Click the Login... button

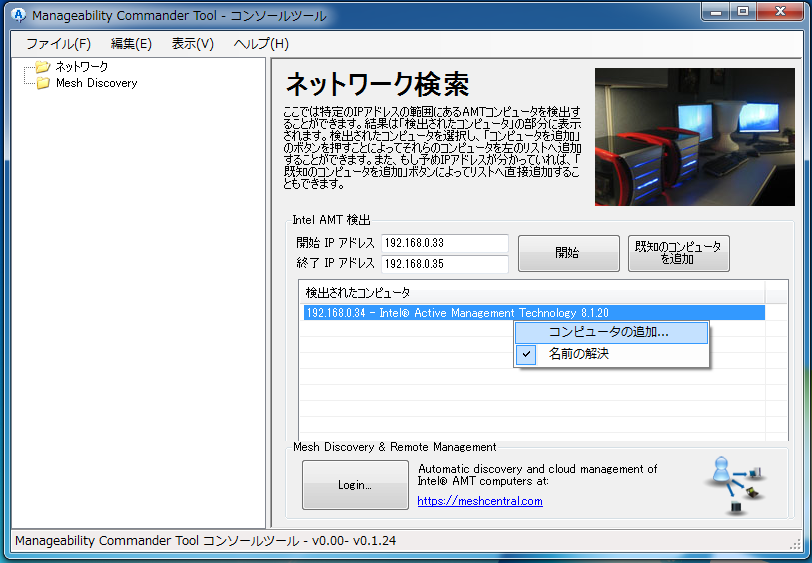click(355, 485)
